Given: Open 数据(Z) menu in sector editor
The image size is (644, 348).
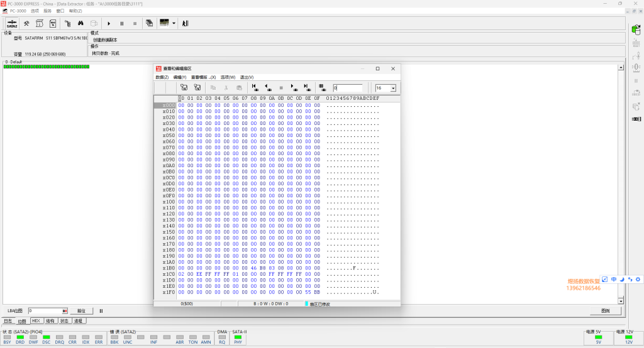Looking at the screenshot, I should [x=162, y=77].
